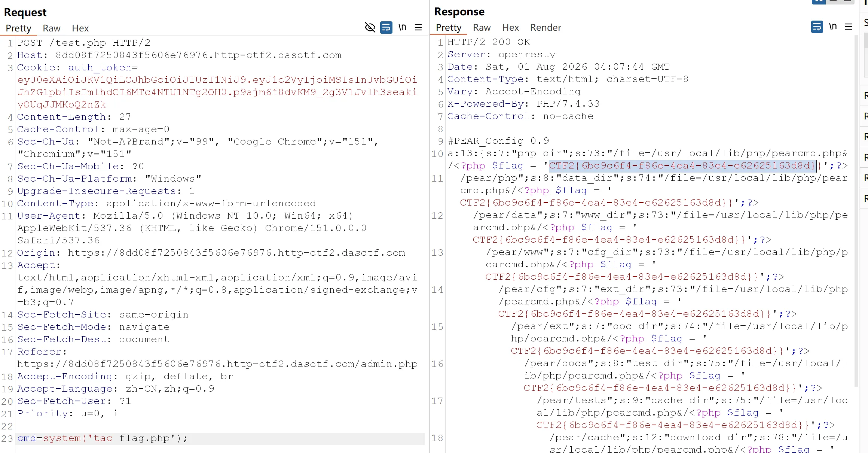Switch to the Raw tab in Request

point(52,28)
